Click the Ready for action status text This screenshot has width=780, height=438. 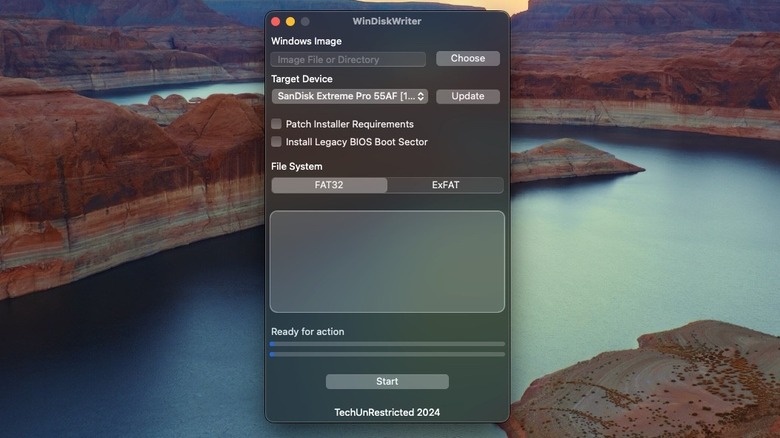(x=307, y=331)
